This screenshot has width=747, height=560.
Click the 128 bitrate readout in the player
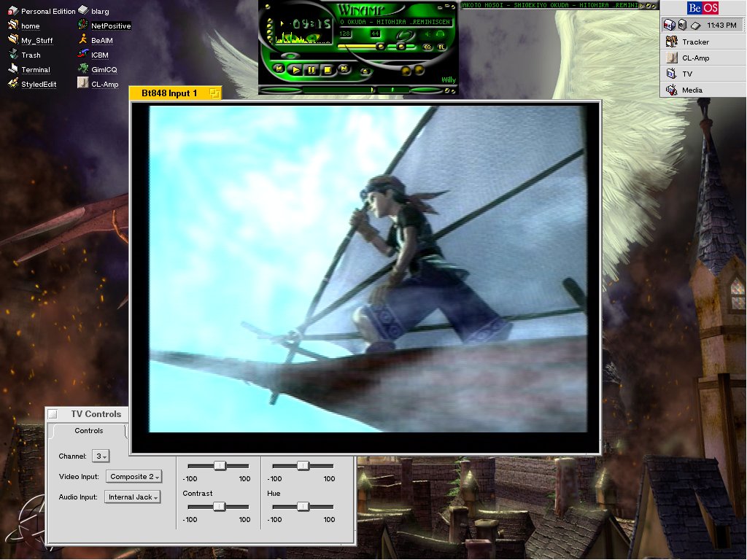click(344, 34)
